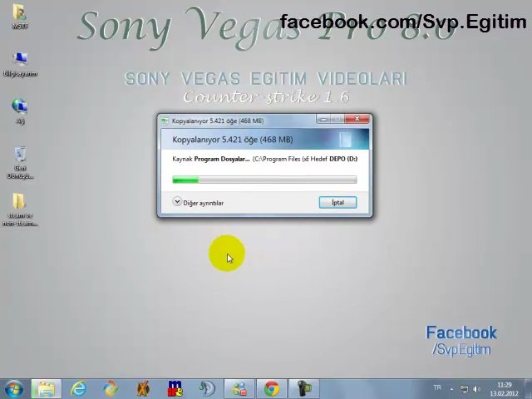Open mIRC from the taskbar
The image size is (532, 399).
175,389
